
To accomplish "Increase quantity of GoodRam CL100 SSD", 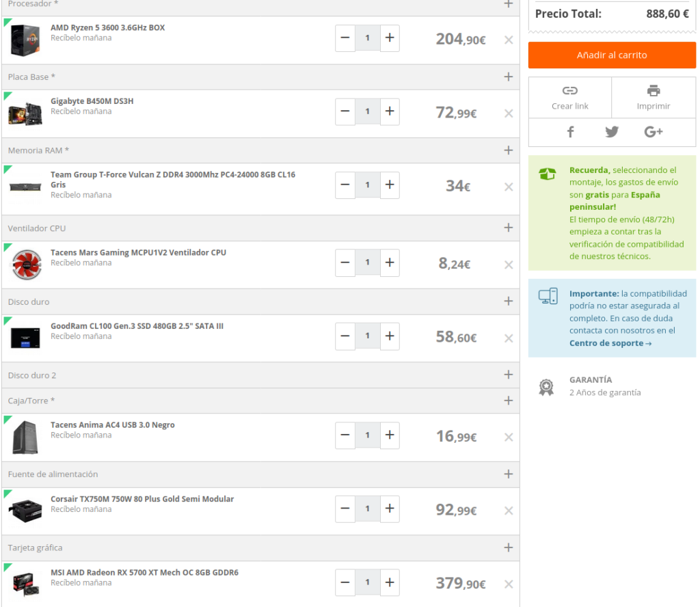I will coord(390,336).
